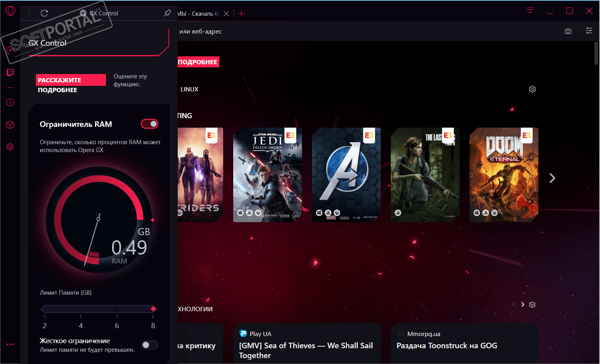Enable the hard limit (Жесткое ограничение) switch

tap(150, 345)
